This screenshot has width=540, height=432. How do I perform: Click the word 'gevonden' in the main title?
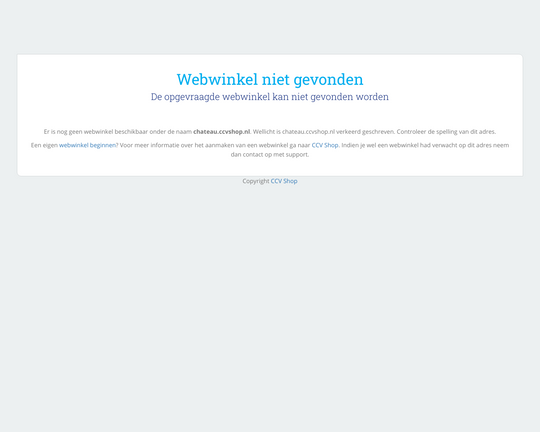(328, 80)
